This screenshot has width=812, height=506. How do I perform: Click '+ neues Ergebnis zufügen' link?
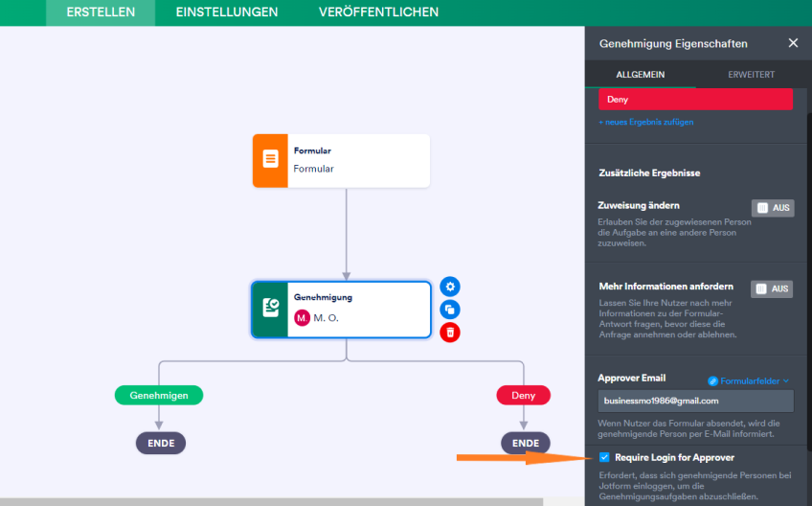[x=645, y=122]
